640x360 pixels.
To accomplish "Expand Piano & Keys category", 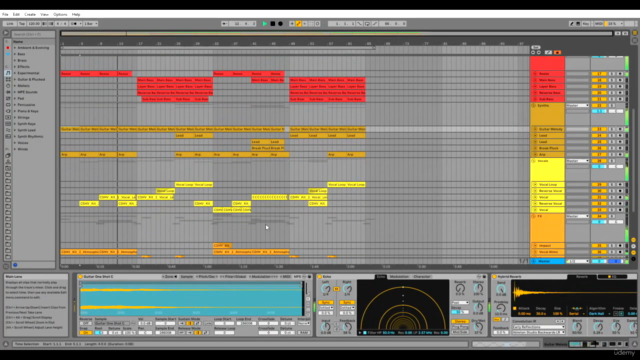I will coord(15,111).
